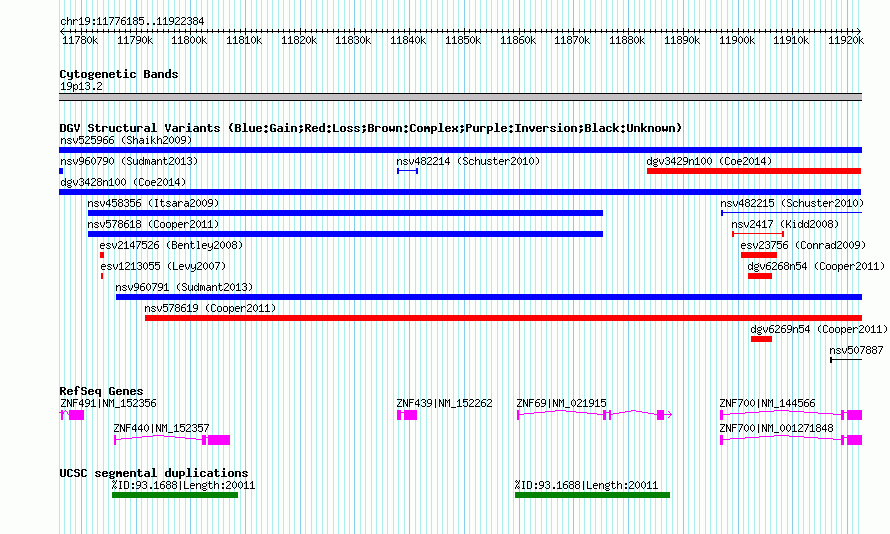Screen dimensions: 890x534
Task: Select the nsv960790 (Sudmant2013) variant label
Action: [x=129, y=161]
